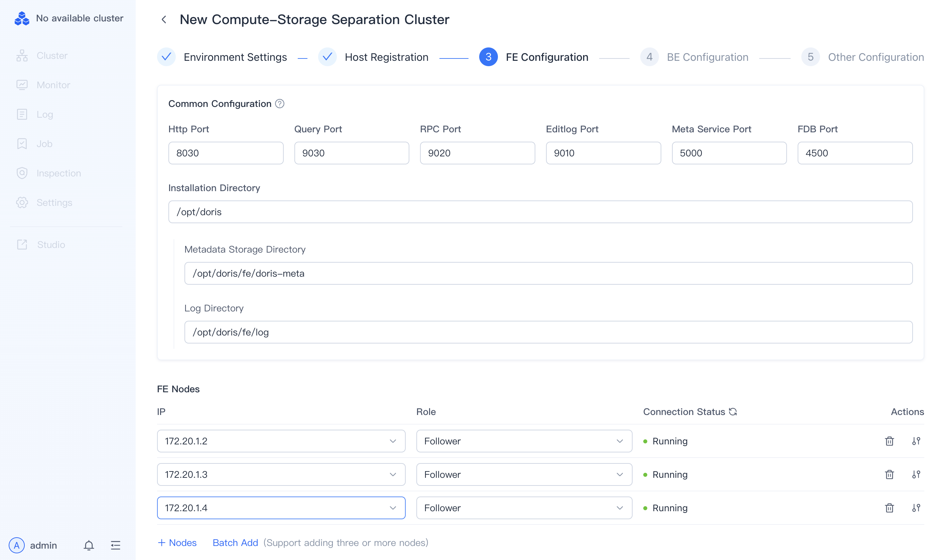Viewport: 939px width, 560px height.
Task: Collapse the sidebar menu
Action: 116,545
